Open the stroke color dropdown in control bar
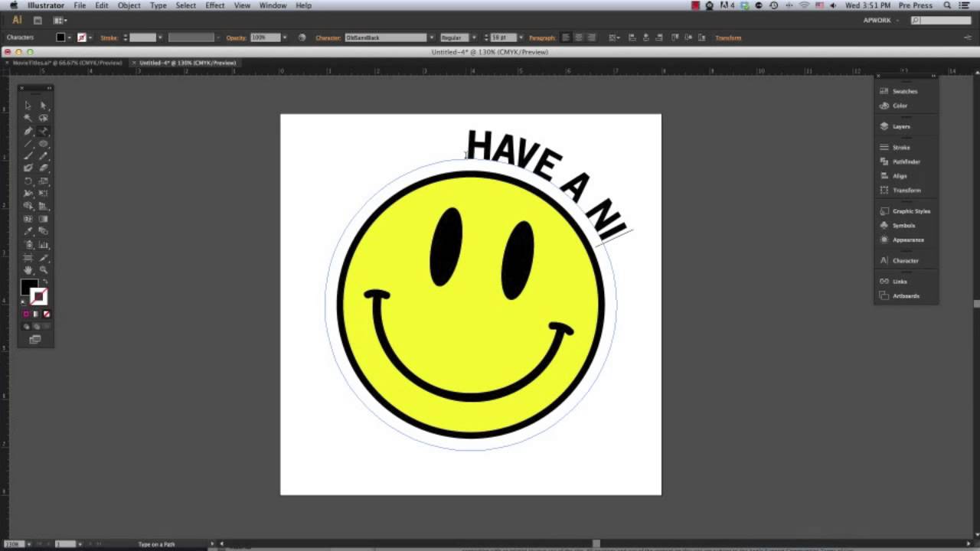 (90, 37)
